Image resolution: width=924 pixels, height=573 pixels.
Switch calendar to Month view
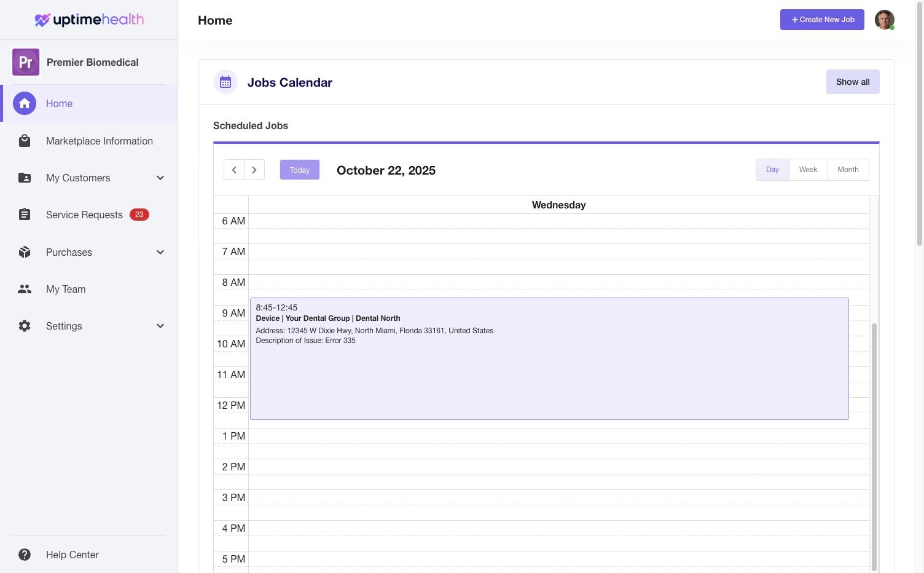click(x=848, y=170)
